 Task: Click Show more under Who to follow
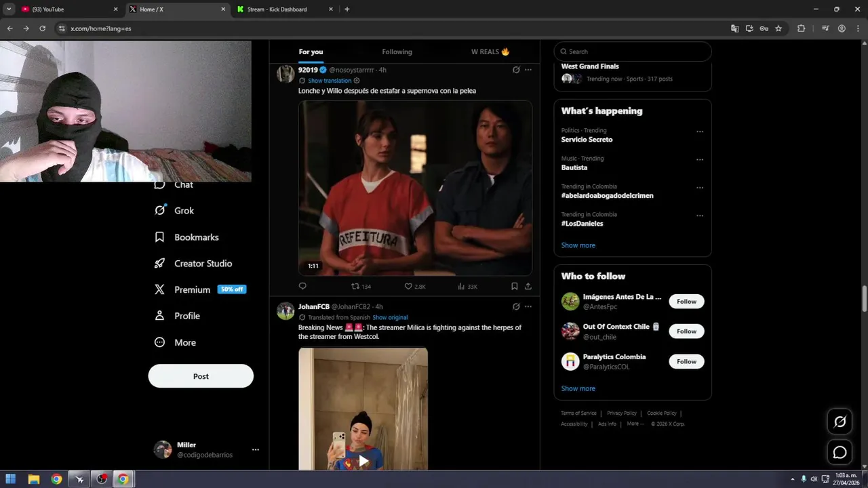point(578,388)
